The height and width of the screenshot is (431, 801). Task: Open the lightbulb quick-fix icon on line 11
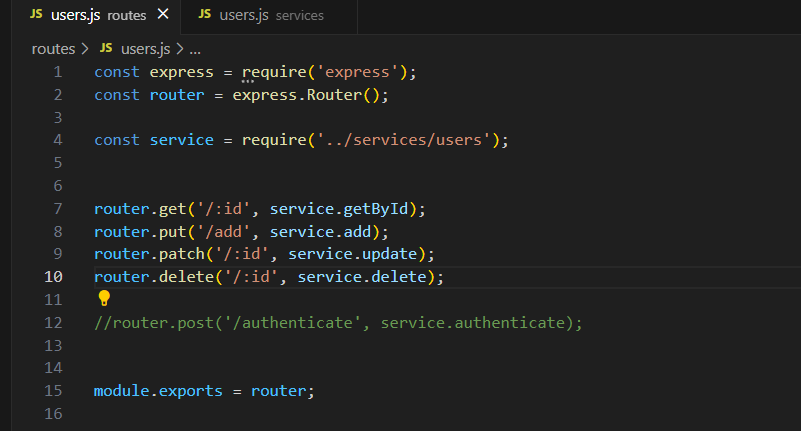pos(104,298)
